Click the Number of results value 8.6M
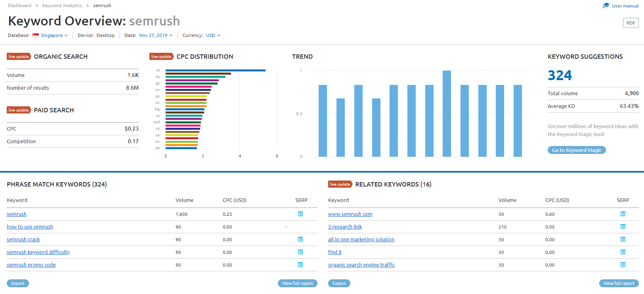This screenshot has height=294, width=644. (132, 88)
